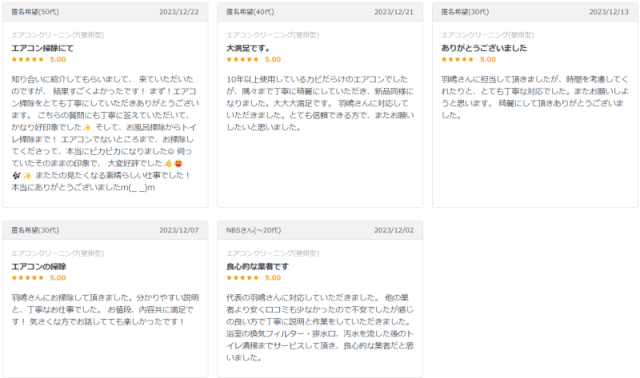The width and height of the screenshot is (640, 378).
Task: Open the review titled ありがとうございました
Action: tap(484, 48)
